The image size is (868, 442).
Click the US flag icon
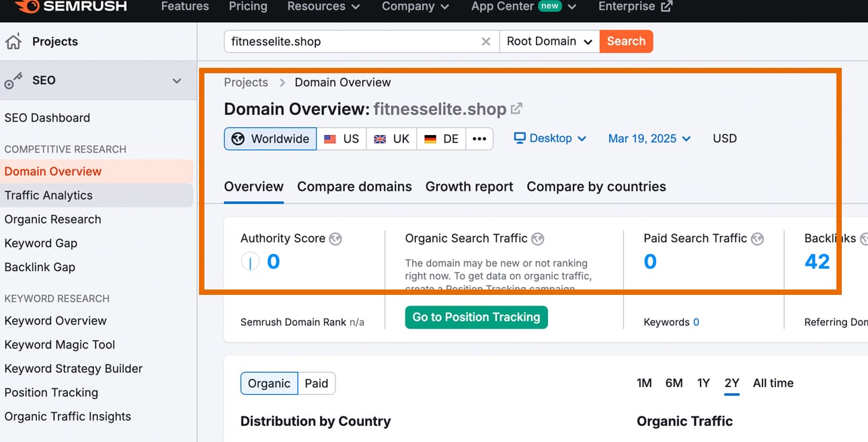pos(329,139)
